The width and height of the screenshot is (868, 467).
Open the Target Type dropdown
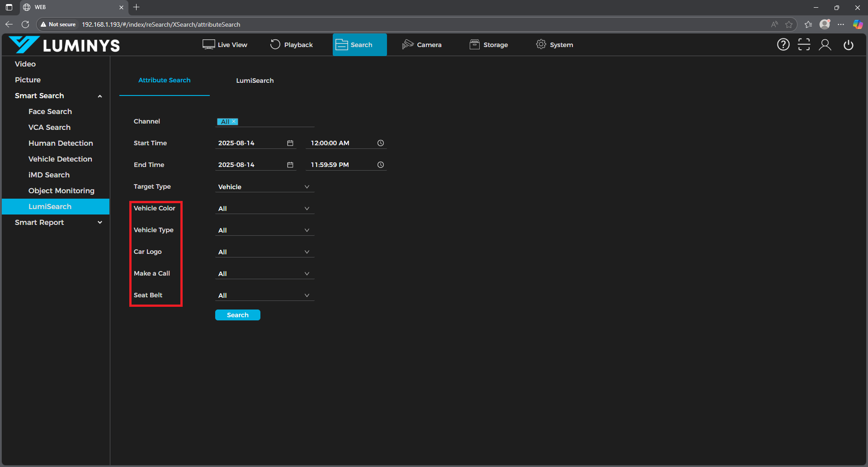click(264, 187)
